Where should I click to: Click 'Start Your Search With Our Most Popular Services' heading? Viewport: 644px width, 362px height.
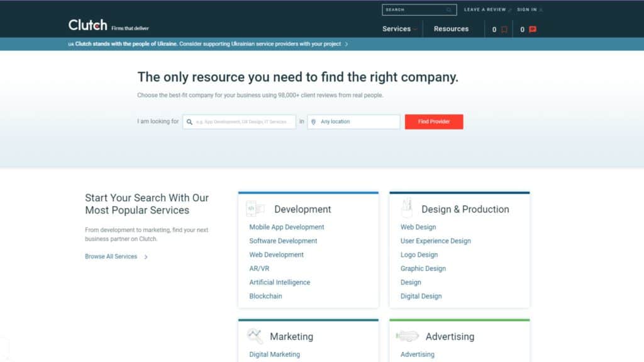[147, 204]
